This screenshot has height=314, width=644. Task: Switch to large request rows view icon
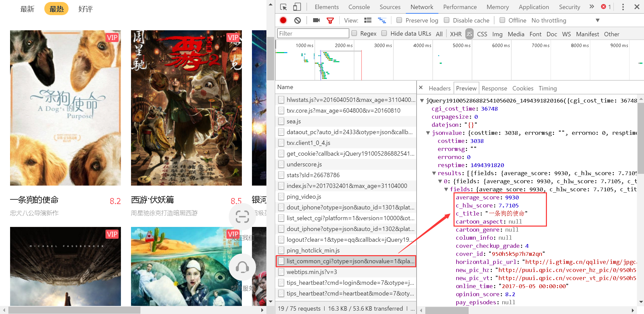(x=368, y=21)
